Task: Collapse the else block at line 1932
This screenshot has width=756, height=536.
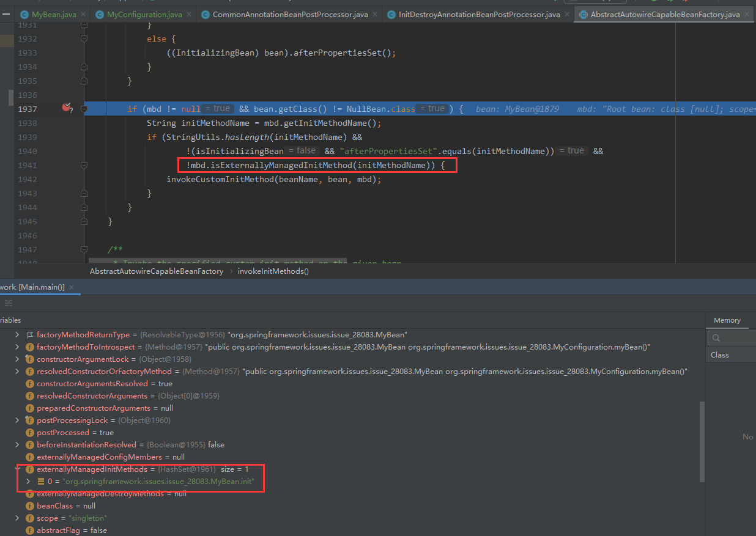Action: [84, 39]
